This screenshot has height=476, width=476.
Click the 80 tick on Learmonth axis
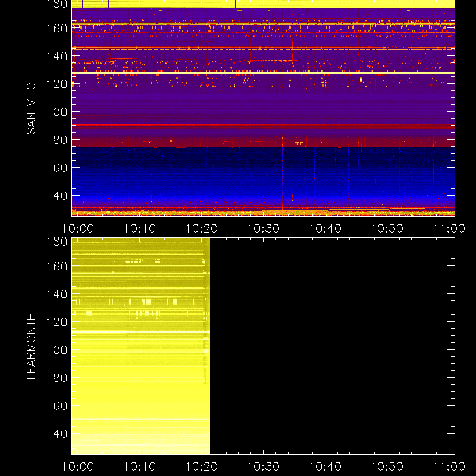[60, 378]
